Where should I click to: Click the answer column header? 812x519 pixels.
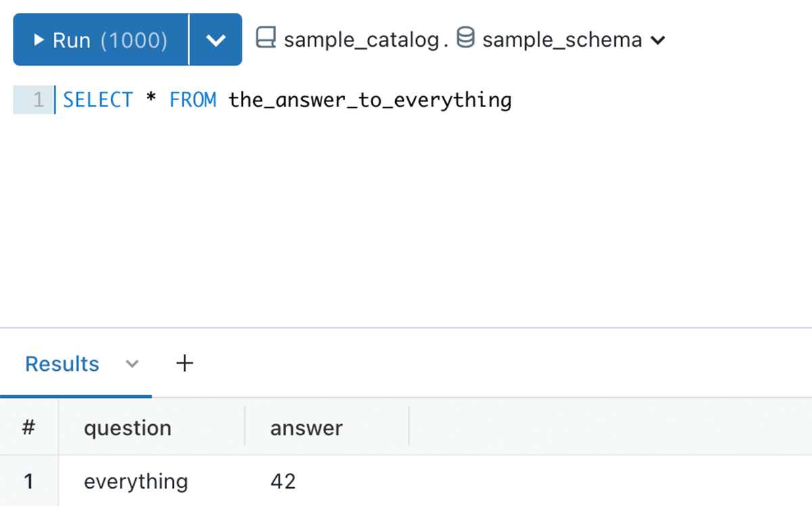(307, 428)
